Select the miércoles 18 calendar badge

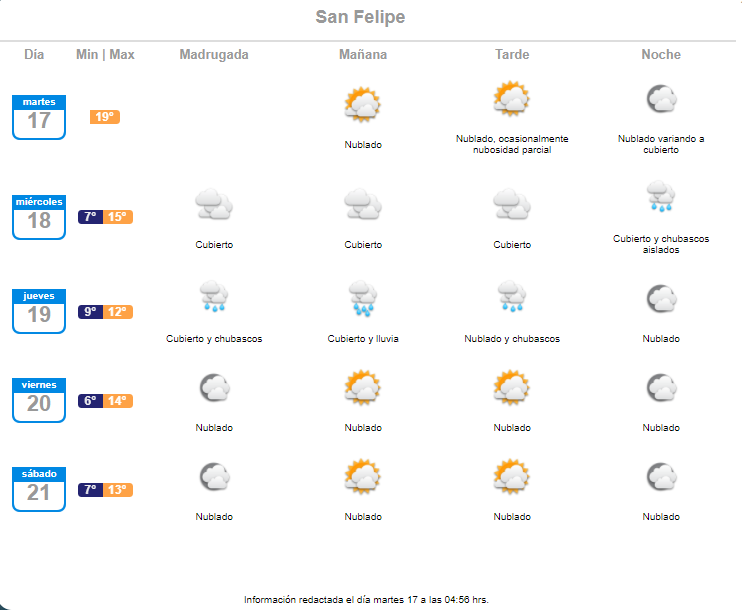[x=39, y=217]
